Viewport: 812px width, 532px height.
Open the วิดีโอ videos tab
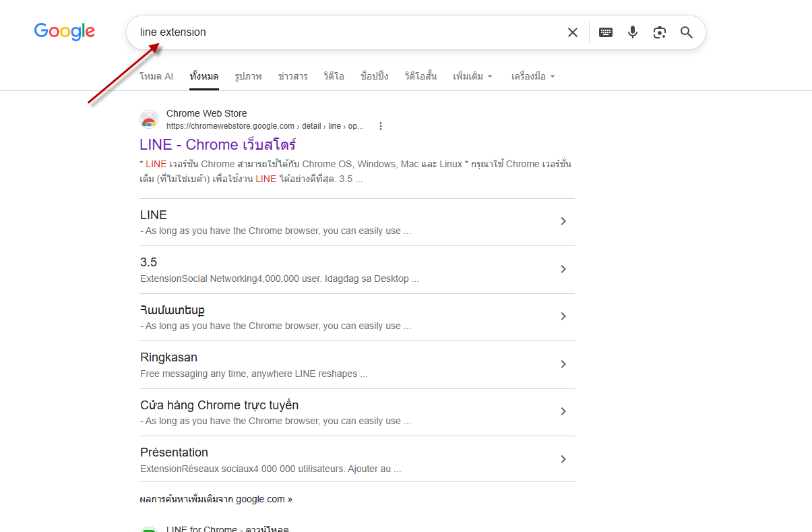[334, 76]
